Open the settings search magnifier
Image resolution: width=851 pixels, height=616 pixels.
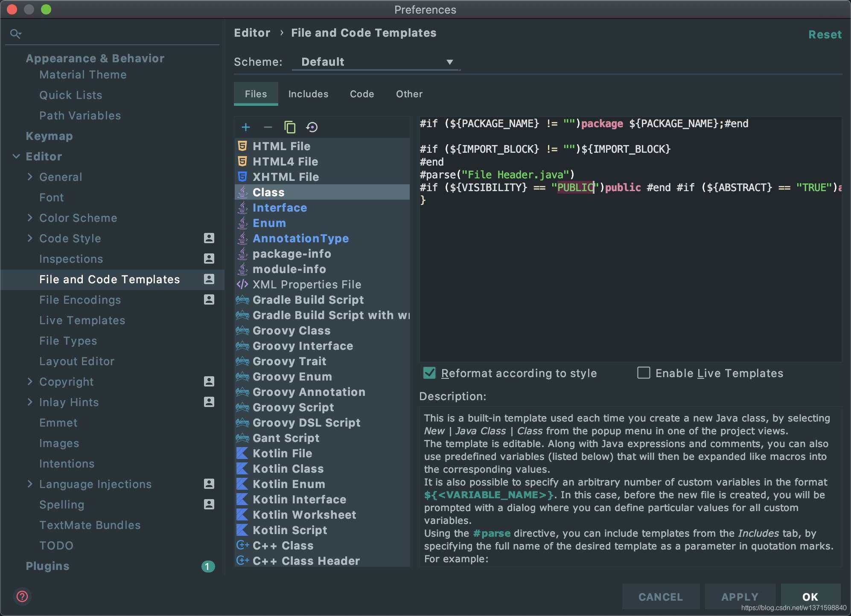[16, 33]
